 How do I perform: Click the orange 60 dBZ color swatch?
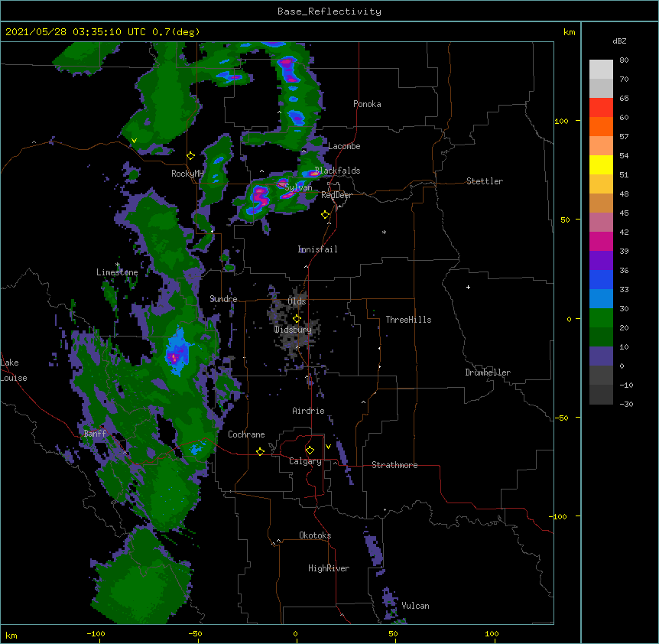tap(601, 126)
